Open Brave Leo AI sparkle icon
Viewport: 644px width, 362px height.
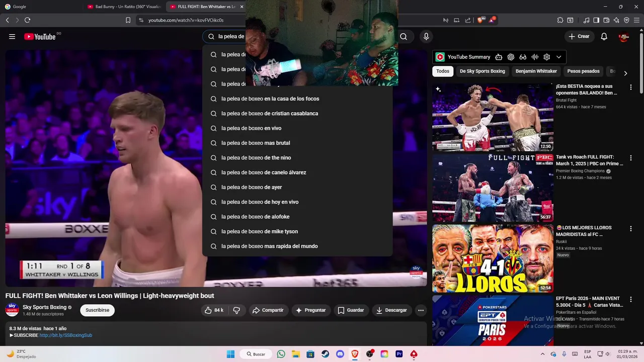pyautogui.click(x=616, y=20)
